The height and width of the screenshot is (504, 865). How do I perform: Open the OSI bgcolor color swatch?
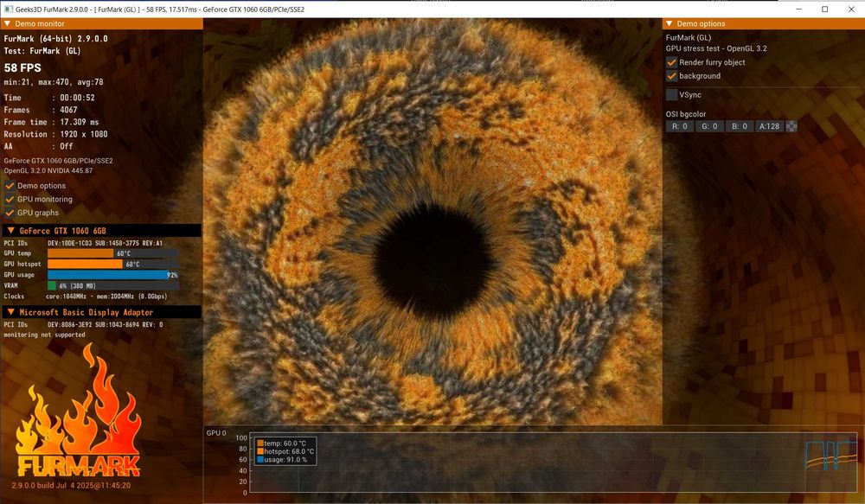pos(791,126)
